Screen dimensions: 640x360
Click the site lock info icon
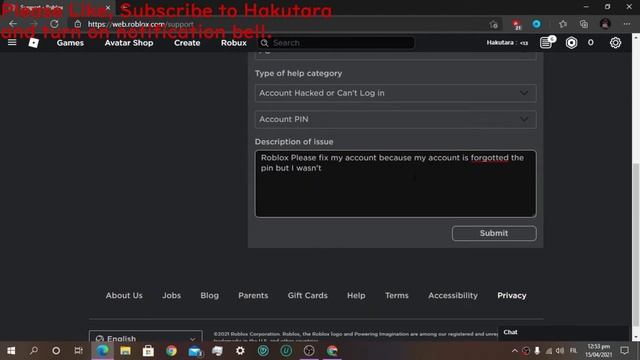point(78,24)
